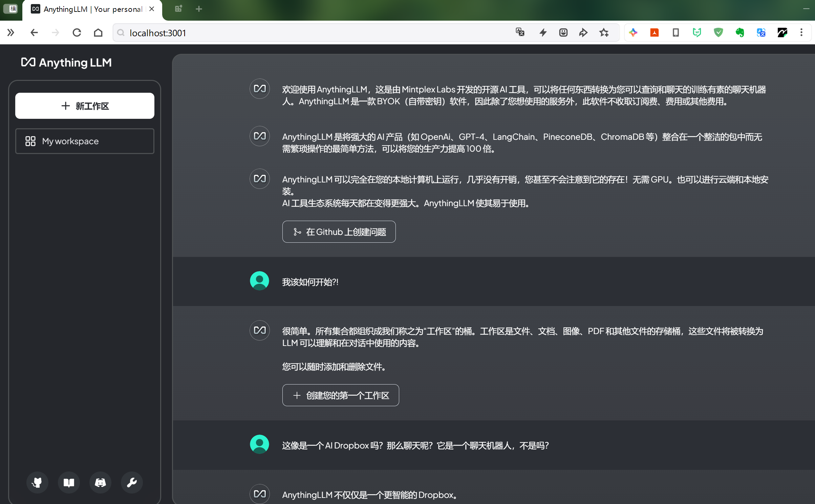Click the text 您可以随时添加和删除文件。
Image resolution: width=815 pixels, height=504 pixels.
pos(335,367)
